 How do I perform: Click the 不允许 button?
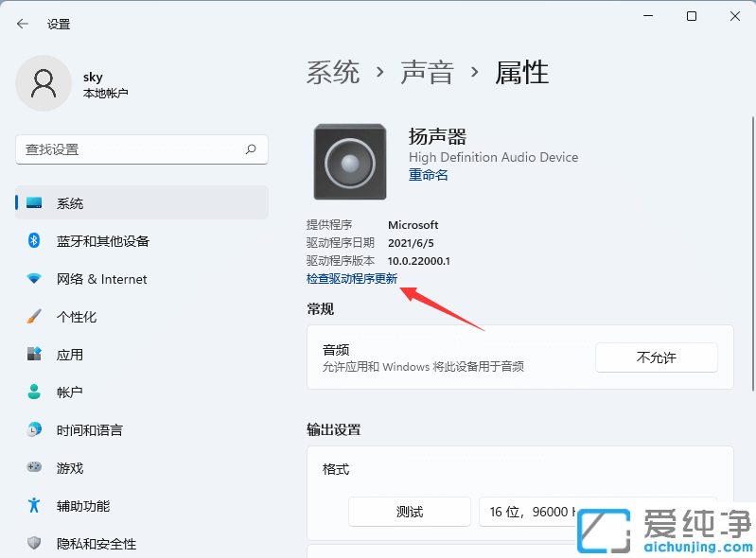(657, 357)
